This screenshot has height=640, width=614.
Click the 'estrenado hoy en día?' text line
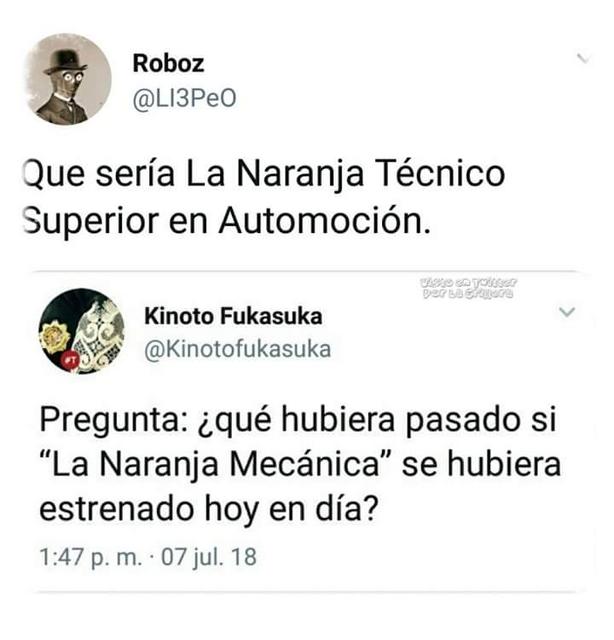point(209,509)
